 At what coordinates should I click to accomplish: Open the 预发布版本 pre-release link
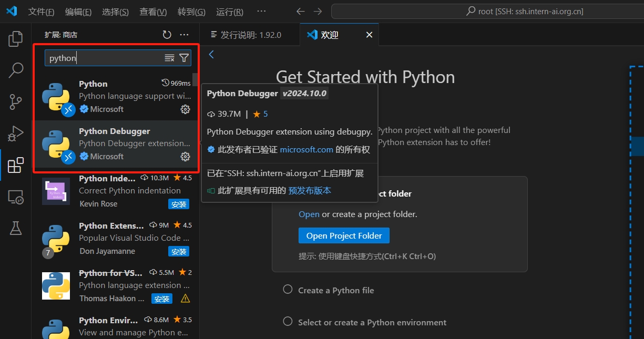tap(310, 190)
